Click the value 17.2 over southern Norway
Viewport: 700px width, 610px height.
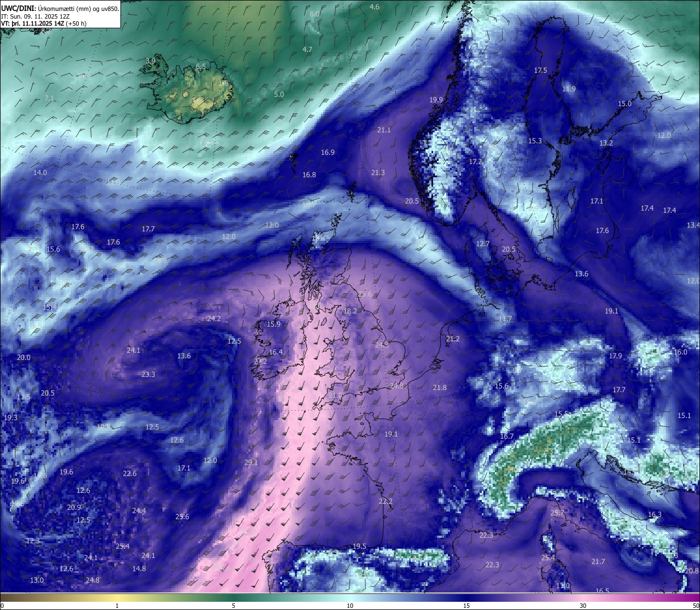475,161
